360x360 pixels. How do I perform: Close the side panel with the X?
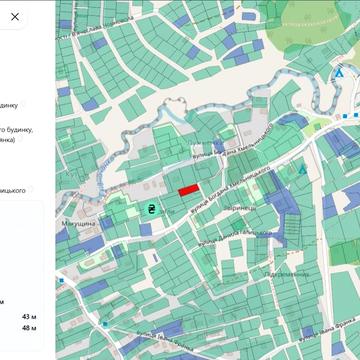pyautogui.click(x=15, y=17)
